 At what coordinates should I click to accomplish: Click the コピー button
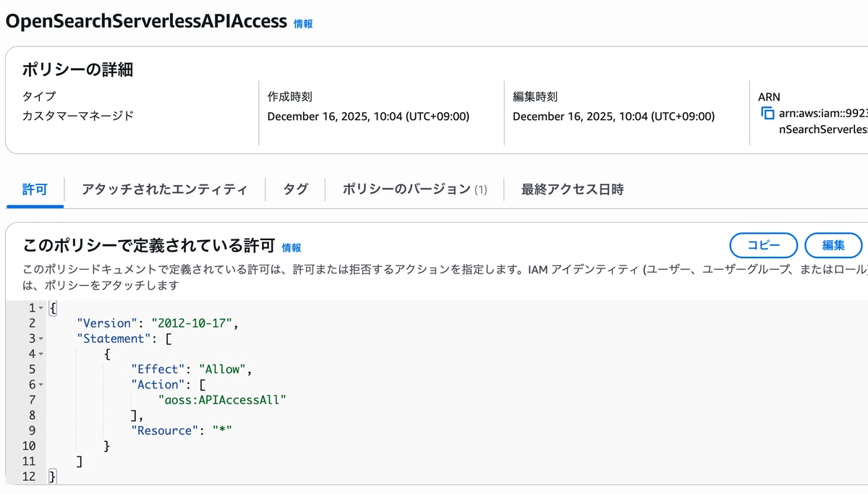coord(763,245)
